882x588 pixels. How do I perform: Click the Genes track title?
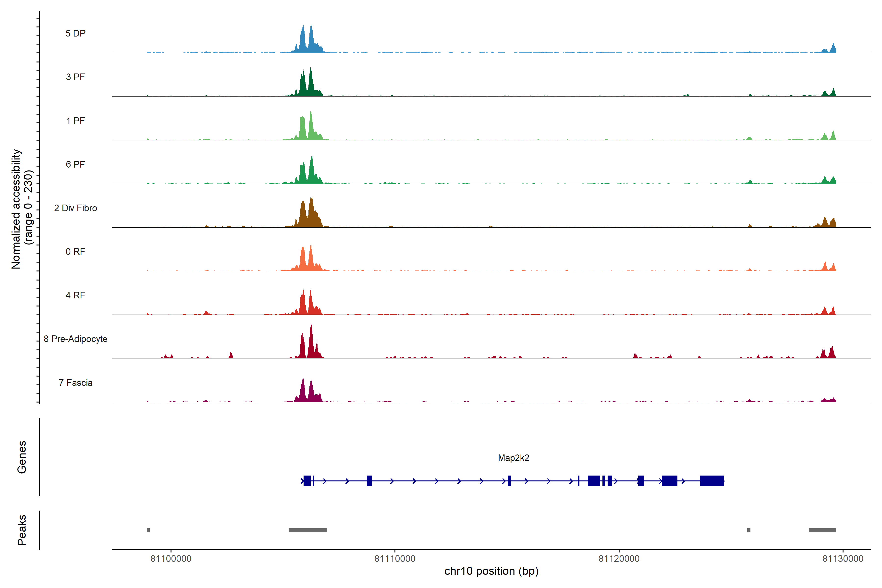pos(22,457)
